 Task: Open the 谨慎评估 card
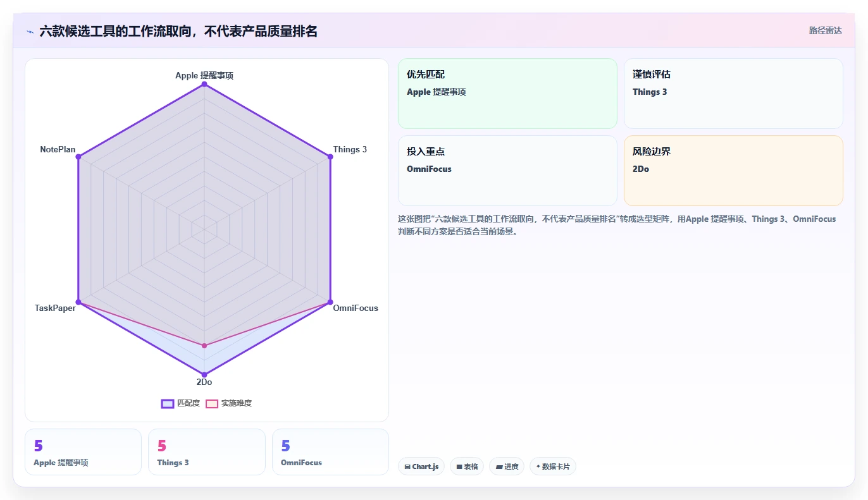click(733, 94)
